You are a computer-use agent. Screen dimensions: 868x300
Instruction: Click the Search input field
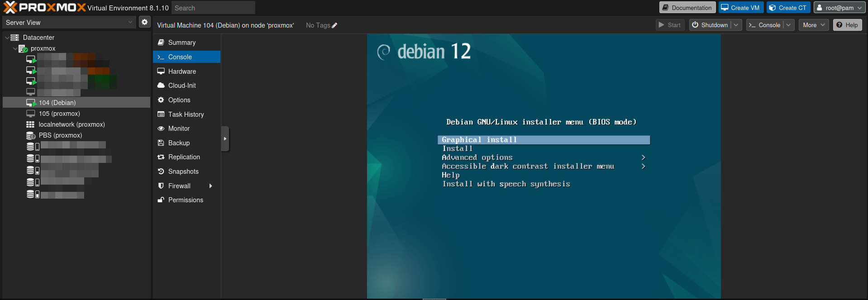(213, 8)
